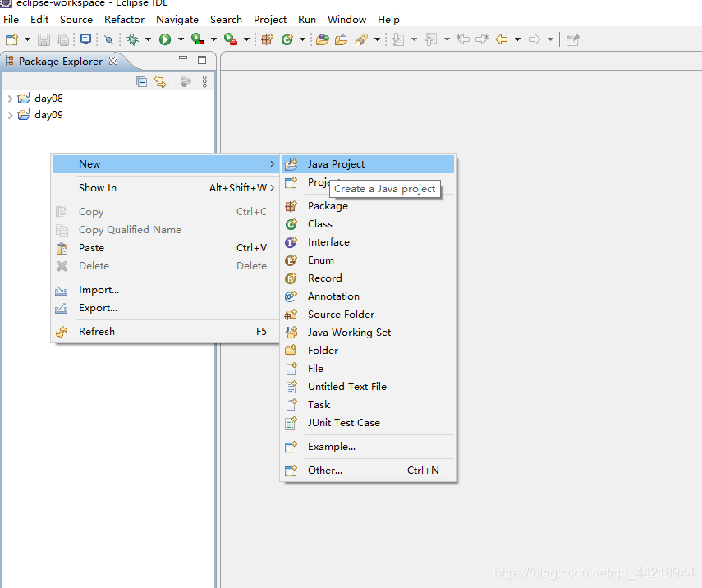The width and height of the screenshot is (702, 588).
Task: Open the New wizard dropdown arrow
Action: (x=27, y=40)
